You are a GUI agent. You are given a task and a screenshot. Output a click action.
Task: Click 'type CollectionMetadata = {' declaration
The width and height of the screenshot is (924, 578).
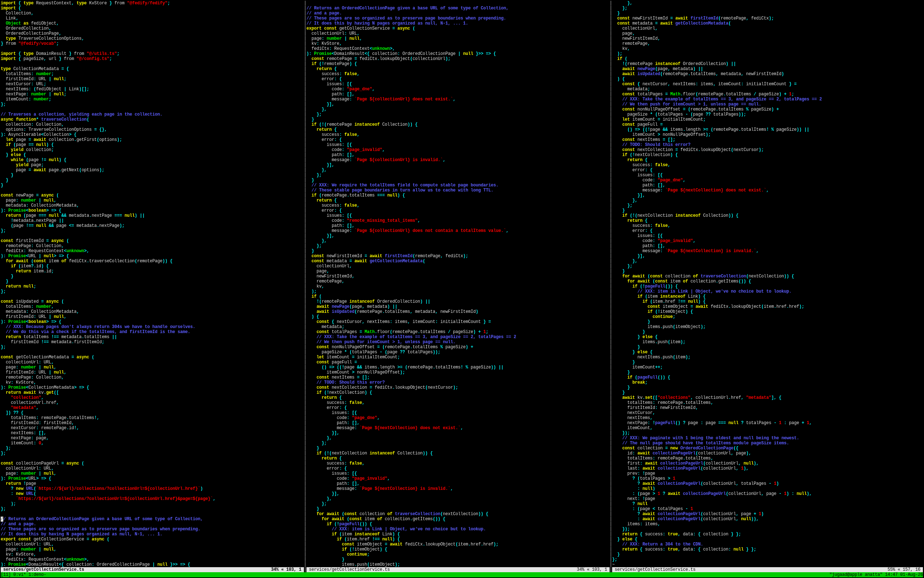coord(35,69)
